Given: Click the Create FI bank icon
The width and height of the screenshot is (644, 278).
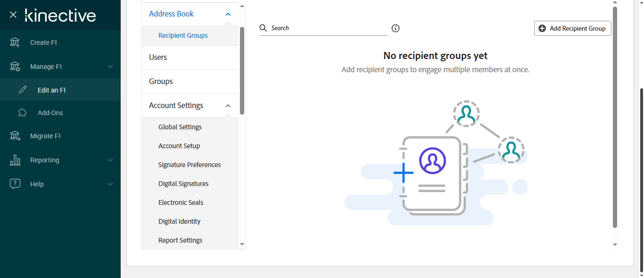Looking at the screenshot, I should [x=15, y=42].
